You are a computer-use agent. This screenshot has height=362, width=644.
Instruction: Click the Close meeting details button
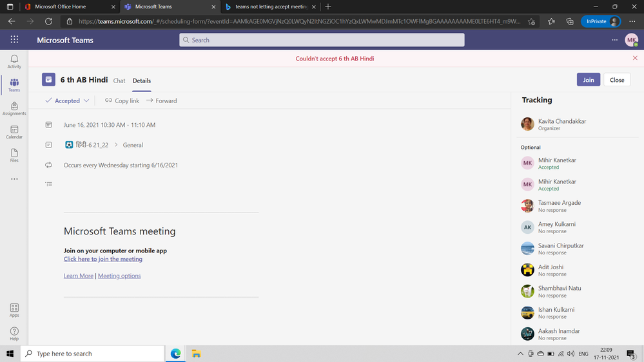616,80
